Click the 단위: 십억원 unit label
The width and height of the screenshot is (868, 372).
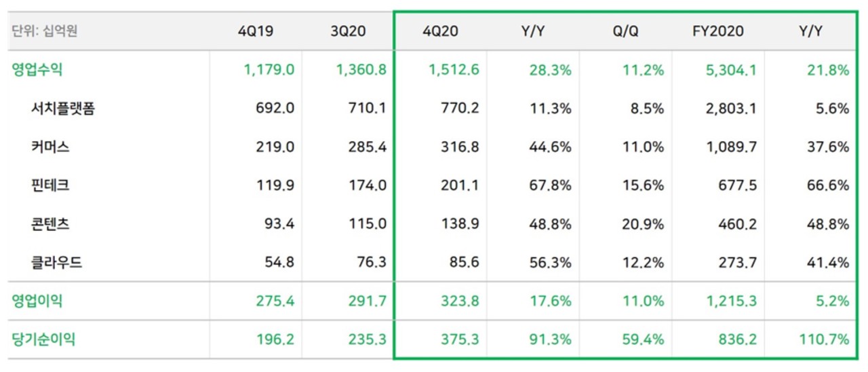click(45, 31)
